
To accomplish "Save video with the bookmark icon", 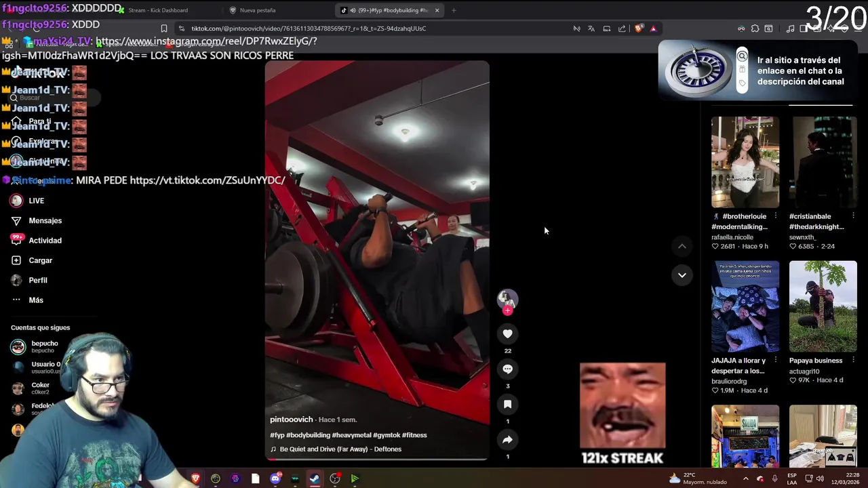I will tap(507, 404).
